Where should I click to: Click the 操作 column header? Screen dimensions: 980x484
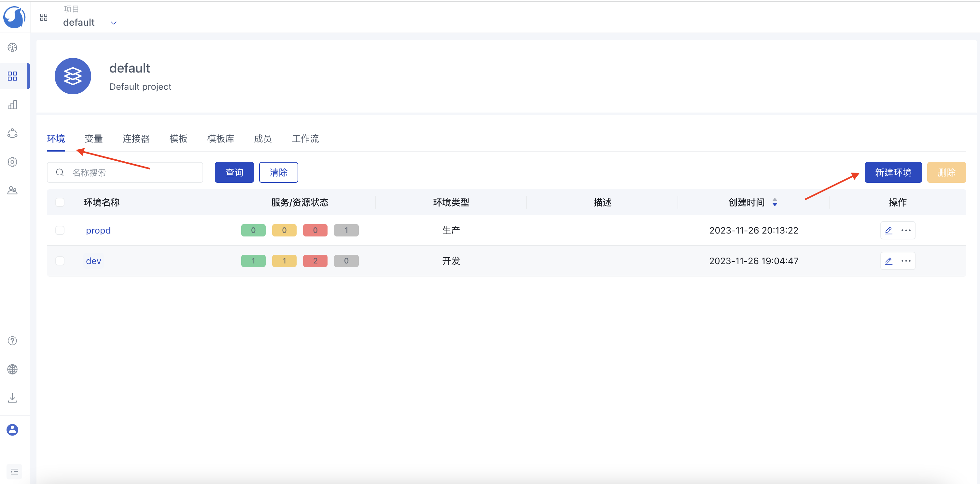click(898, 202)
